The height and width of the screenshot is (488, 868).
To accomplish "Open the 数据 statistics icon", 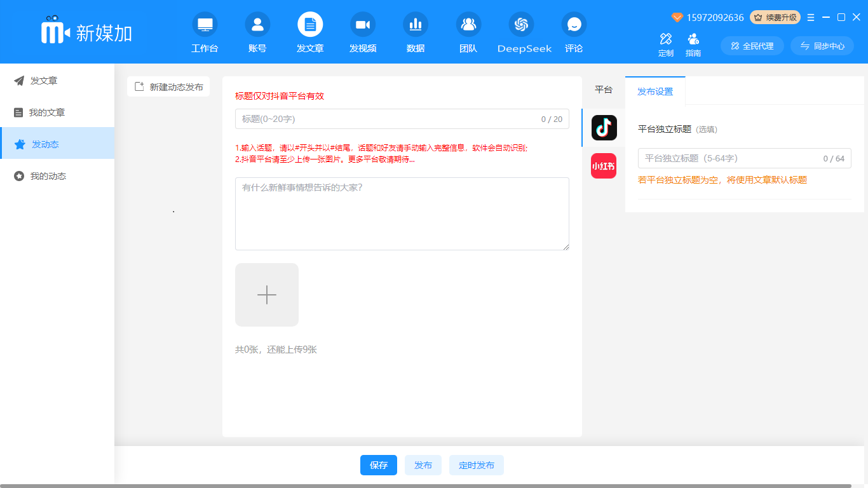I will [416, 25].
